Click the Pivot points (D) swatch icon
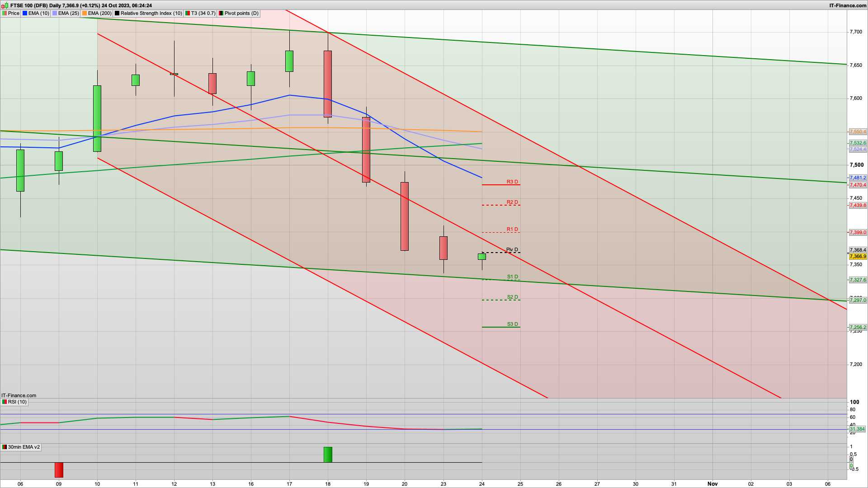The width and height of the screenshot is (868, 488). [x=221, y=13]
